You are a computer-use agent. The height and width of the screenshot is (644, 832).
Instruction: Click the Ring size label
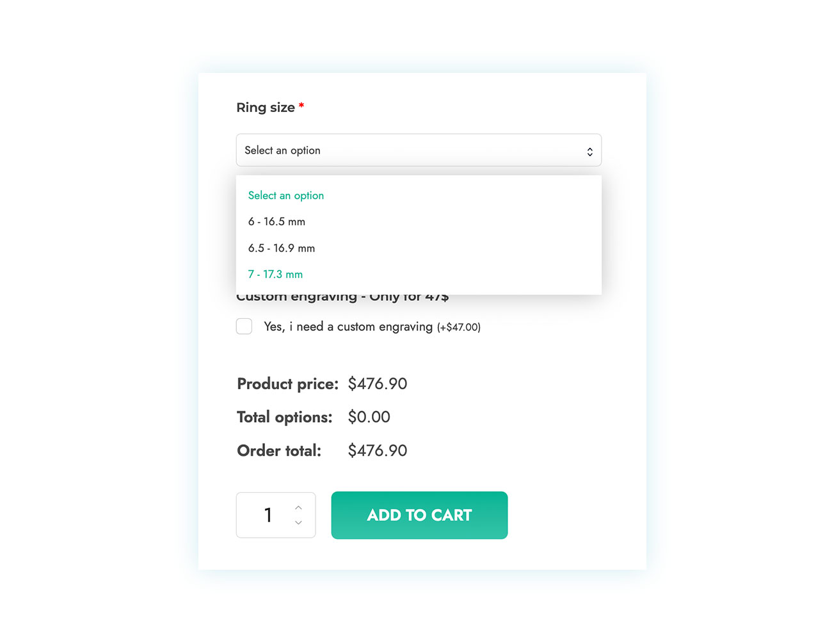266,108
